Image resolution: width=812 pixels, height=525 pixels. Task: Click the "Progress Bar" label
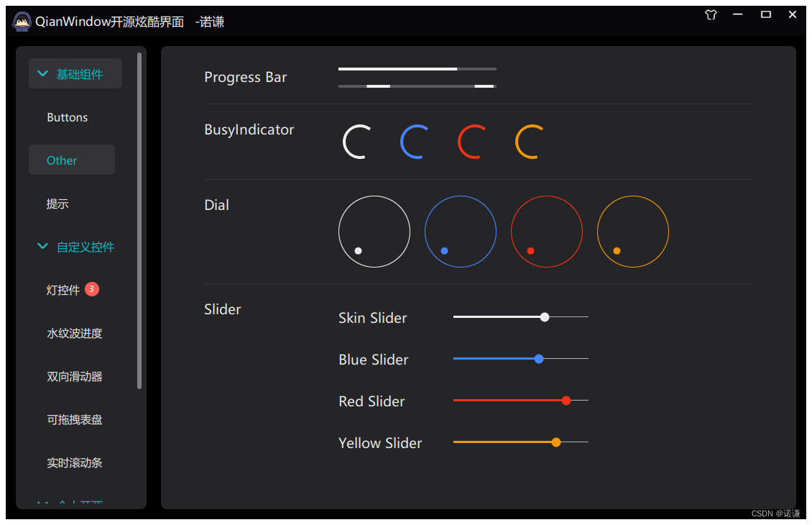tap(246, 77)
